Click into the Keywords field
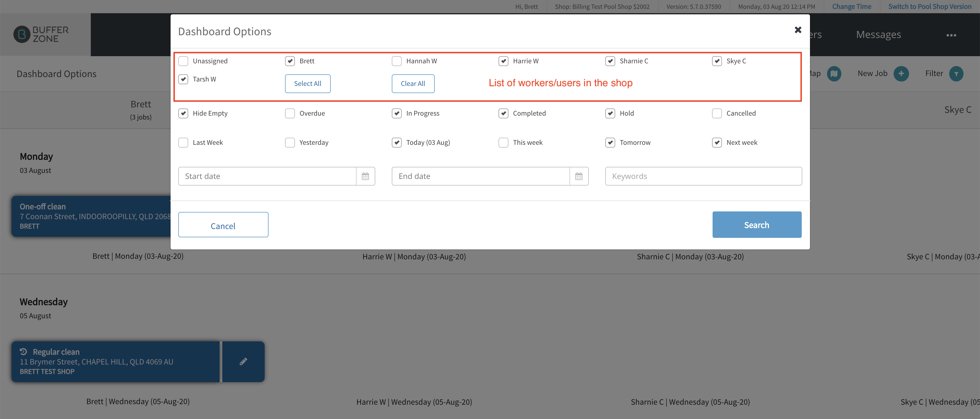 pyautogui.click(x=703, y=176)
